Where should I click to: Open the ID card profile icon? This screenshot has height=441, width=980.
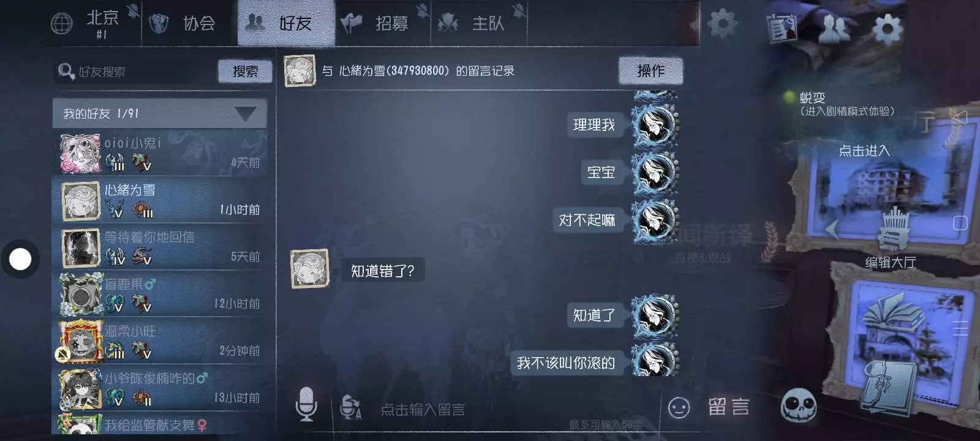click(x=782, y=28)
